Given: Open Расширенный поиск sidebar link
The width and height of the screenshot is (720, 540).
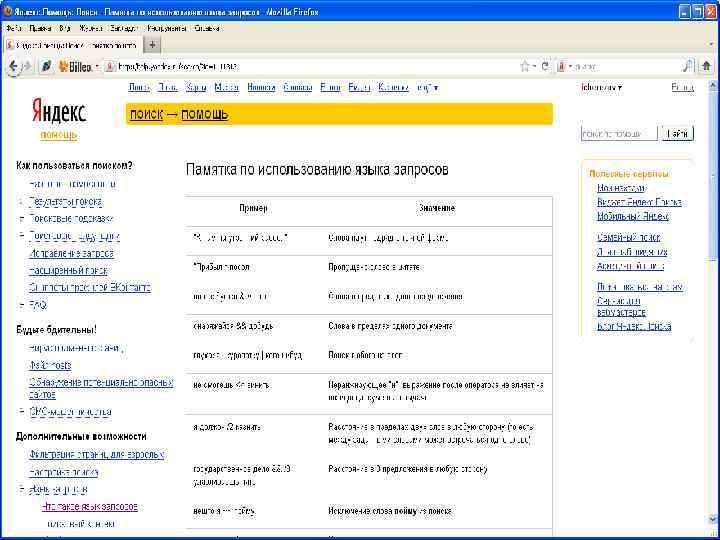Looking at the screenshot, I should click(x=68, y=270).
